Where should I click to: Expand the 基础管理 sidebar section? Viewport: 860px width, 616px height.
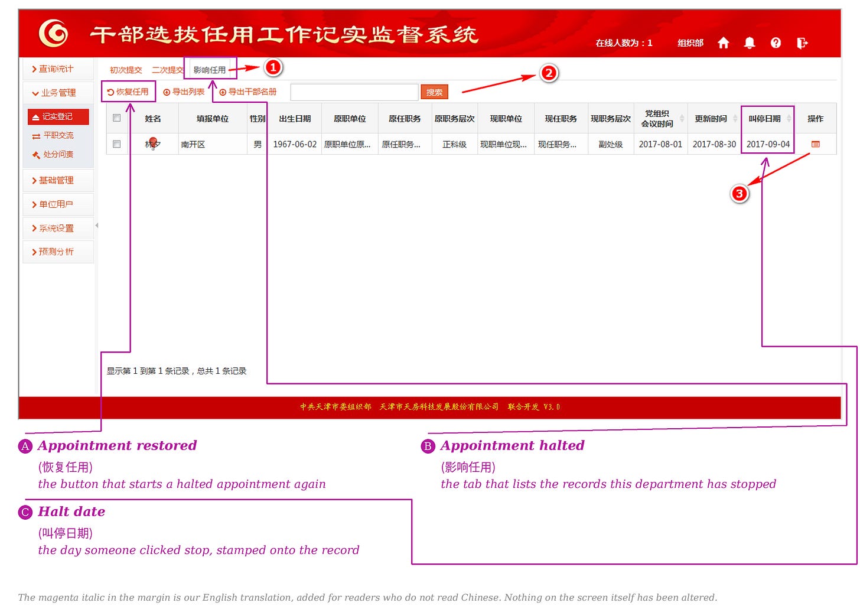(58, 180)
